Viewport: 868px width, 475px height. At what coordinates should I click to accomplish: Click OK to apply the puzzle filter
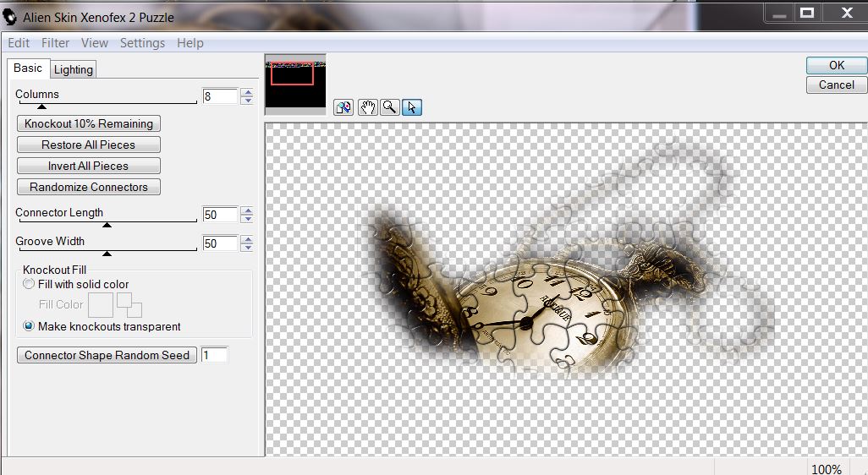tap(837, 65)
